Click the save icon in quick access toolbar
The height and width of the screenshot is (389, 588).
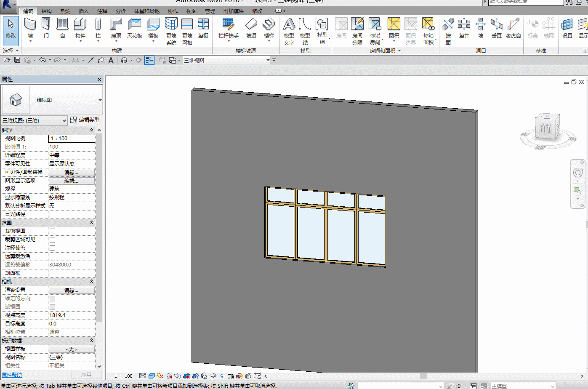pos(17,60)
